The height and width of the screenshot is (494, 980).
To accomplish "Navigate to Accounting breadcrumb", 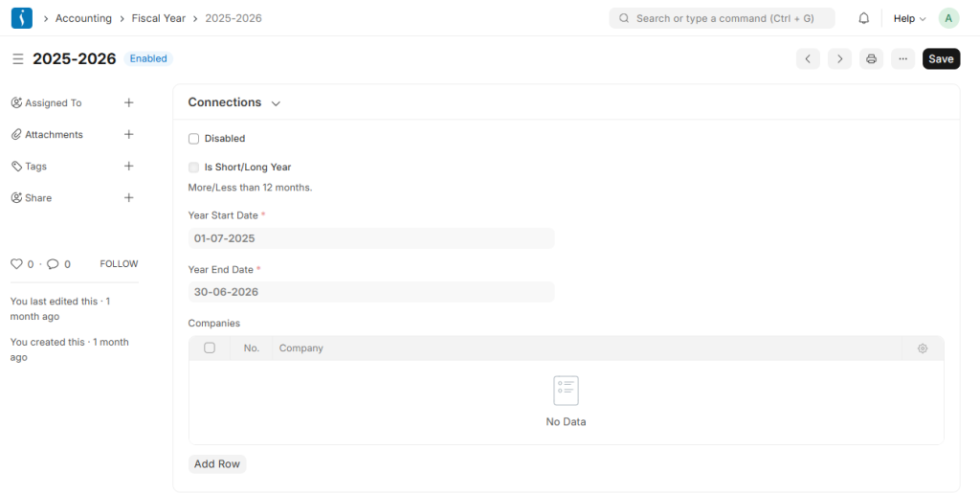I will tap(83, 18).
